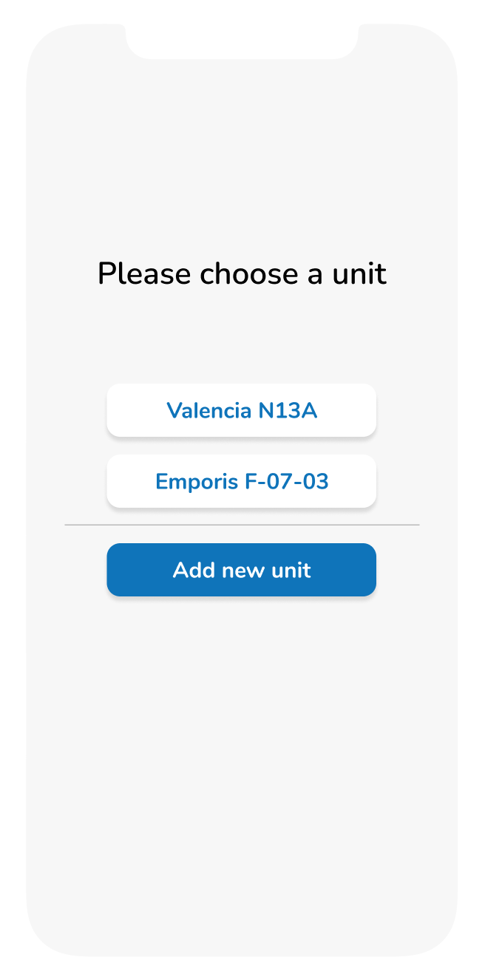This screenshot has height=980, width=485.
Task: Open the Emporis F-07-03 white card
Action: (x=242, y=481)
